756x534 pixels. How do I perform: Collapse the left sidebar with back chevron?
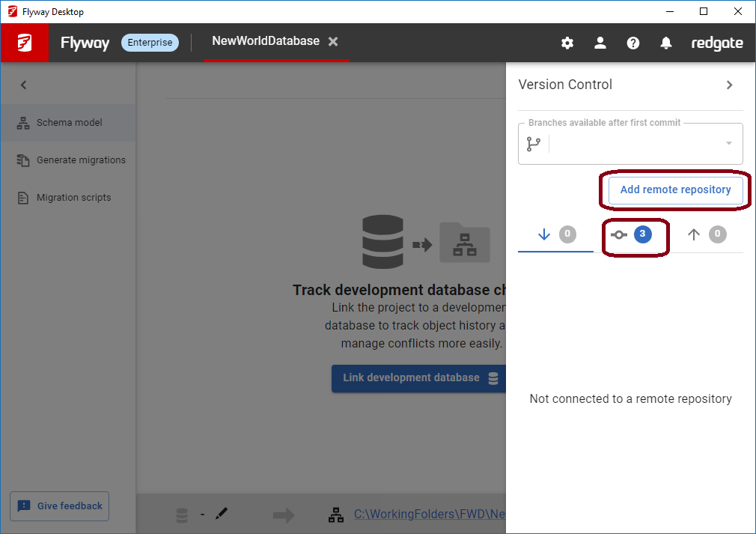pos(23,85)
